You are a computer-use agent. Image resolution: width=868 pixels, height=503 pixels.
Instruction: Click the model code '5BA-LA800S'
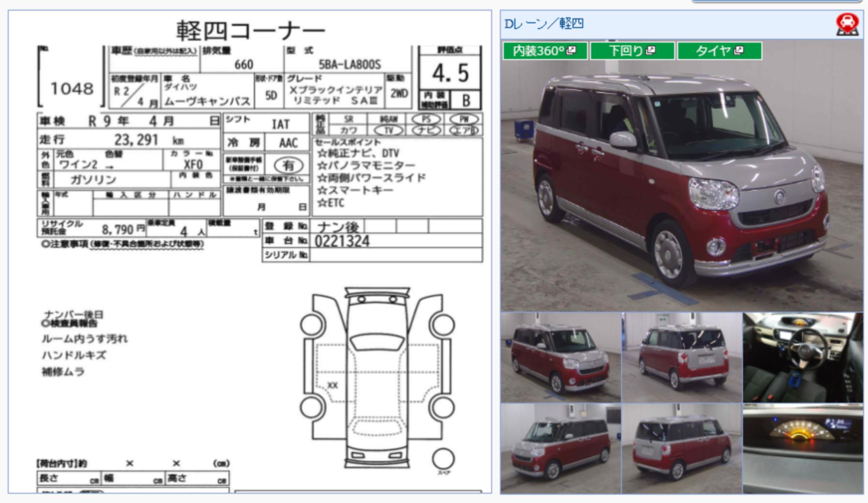click(x=350, y=65)
